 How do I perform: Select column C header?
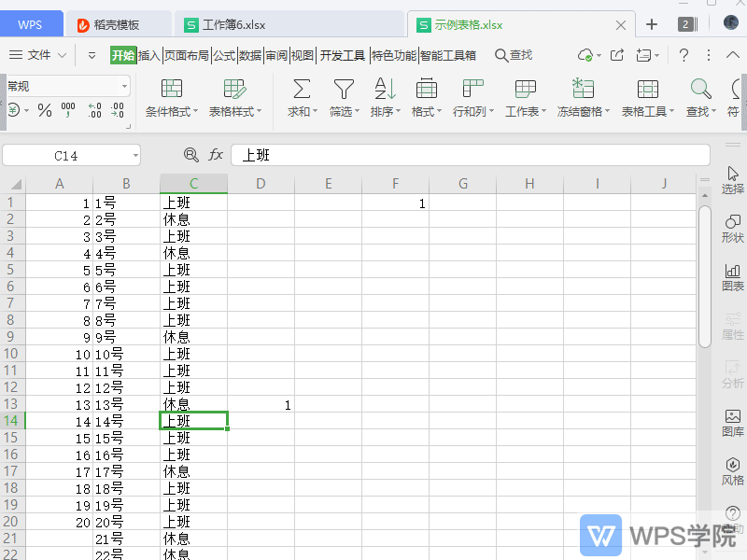click(x=193, y=183)
